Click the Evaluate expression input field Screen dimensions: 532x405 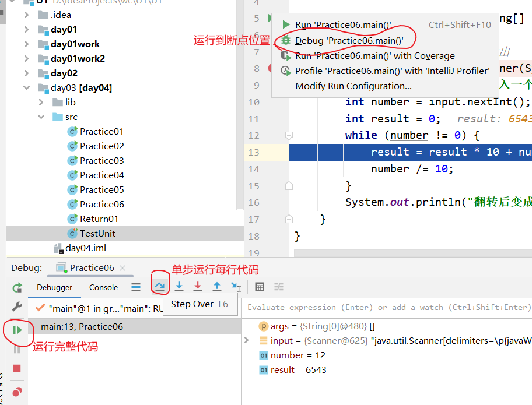click(387, 308)
